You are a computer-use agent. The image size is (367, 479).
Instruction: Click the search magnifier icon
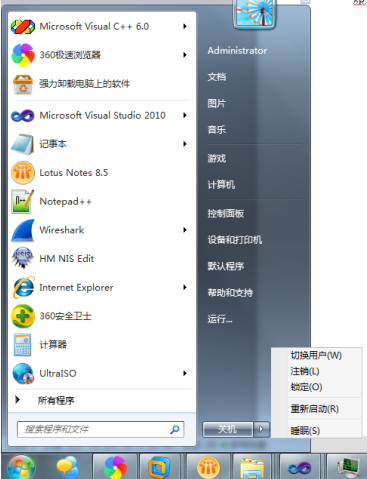point(175,429)
